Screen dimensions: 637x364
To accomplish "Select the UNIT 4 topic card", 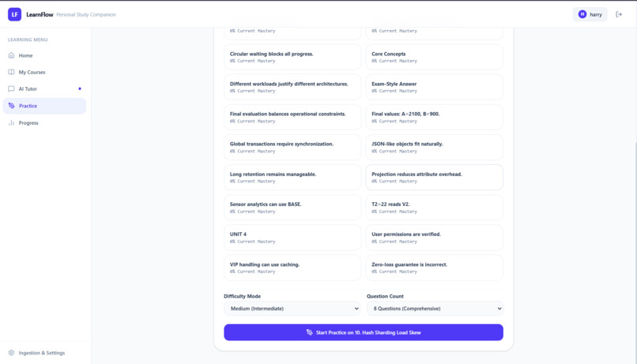I will tap(292, 238).
